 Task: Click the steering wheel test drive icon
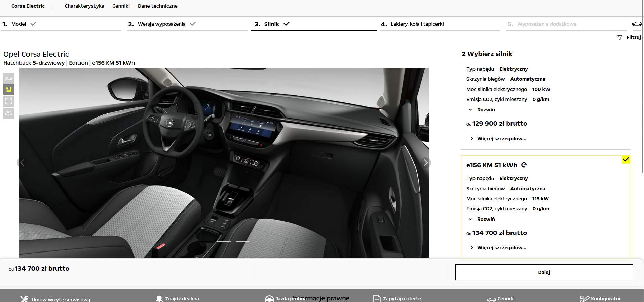(x=269, y=299)
